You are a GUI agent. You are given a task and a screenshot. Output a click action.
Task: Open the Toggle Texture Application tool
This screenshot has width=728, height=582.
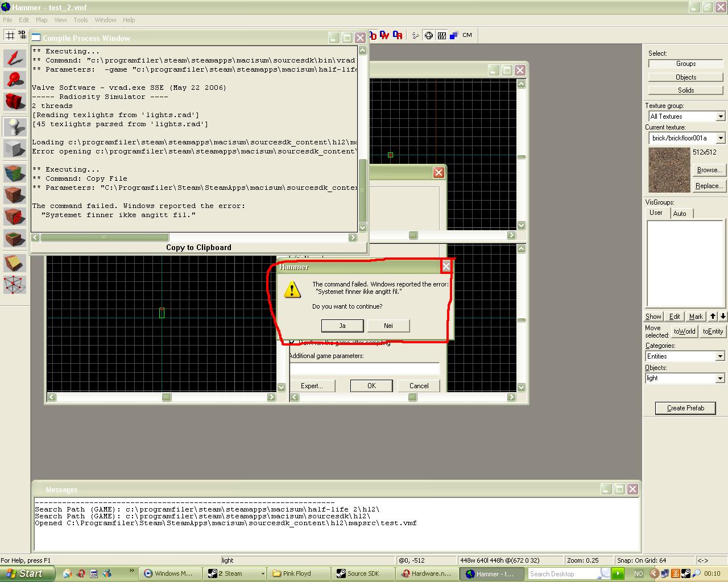(15, 172)
